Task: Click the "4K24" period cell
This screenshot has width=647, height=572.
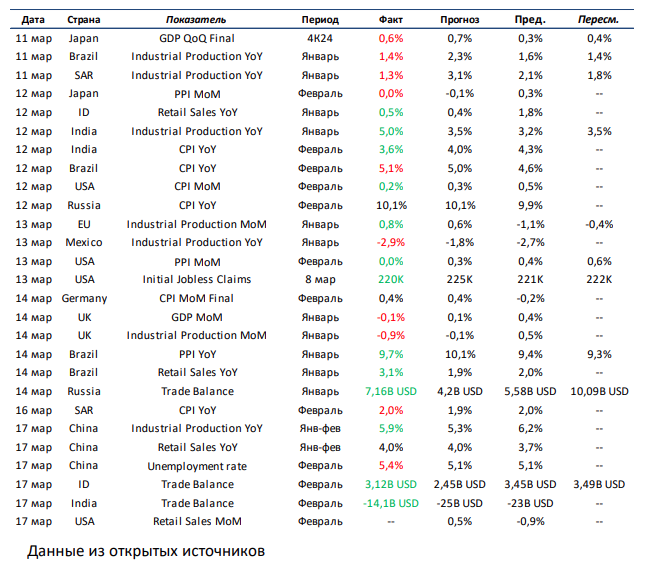Action: (320, 38)
